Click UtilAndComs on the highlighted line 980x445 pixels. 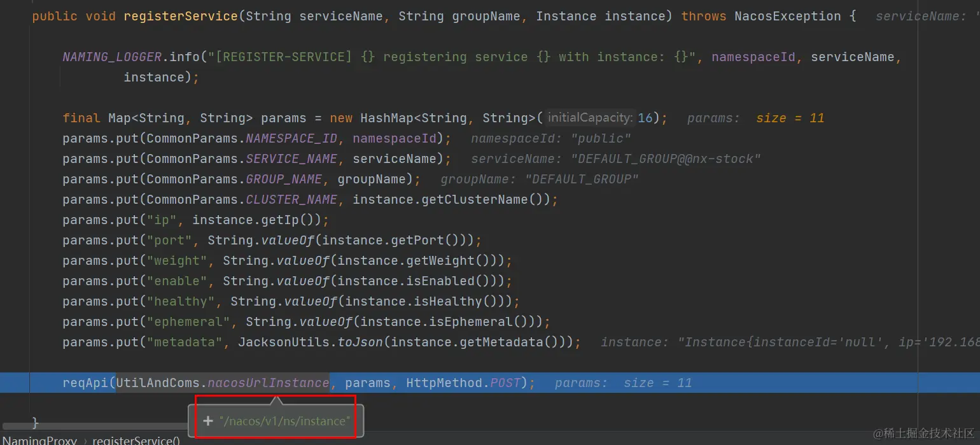pos(158,383)
